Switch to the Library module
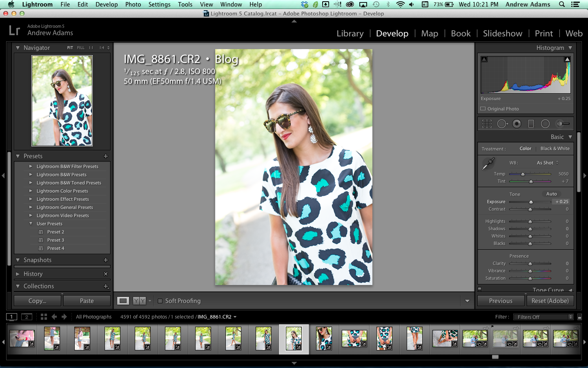The image size is (588, 368). [350, 34]
